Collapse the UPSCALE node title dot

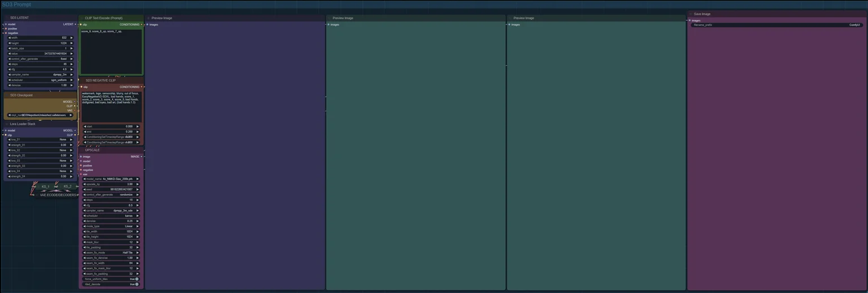82,150
